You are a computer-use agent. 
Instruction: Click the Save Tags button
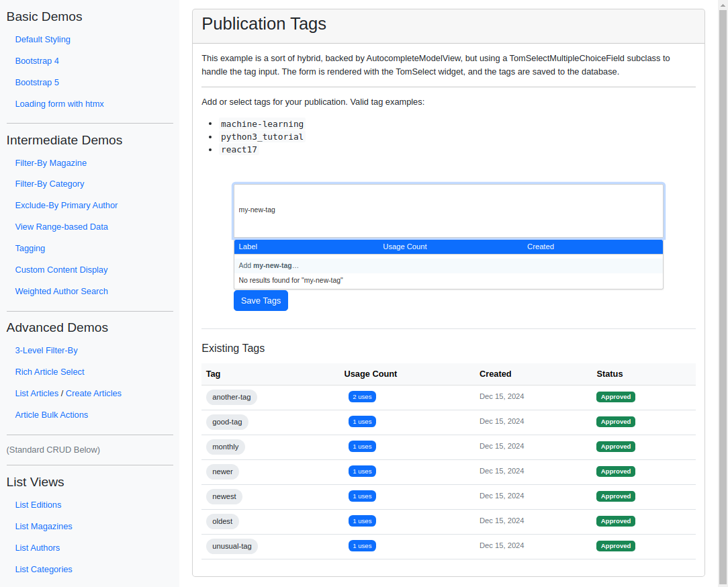click(x=261, y=300)
